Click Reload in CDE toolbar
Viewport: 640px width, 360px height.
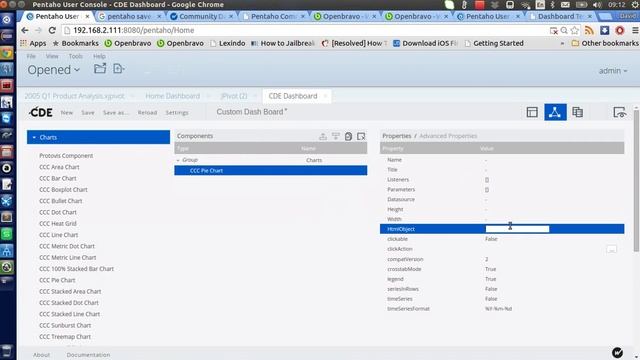[147, 112]
